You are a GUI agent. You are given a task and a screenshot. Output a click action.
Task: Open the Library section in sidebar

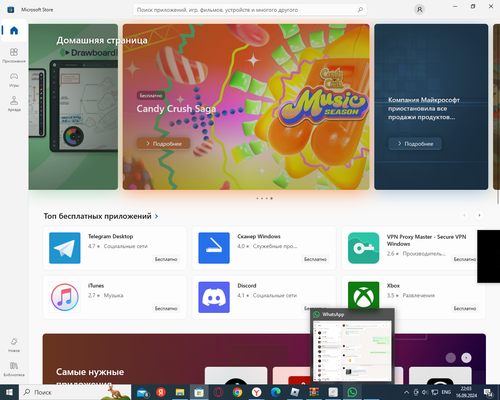coord(14,369)
